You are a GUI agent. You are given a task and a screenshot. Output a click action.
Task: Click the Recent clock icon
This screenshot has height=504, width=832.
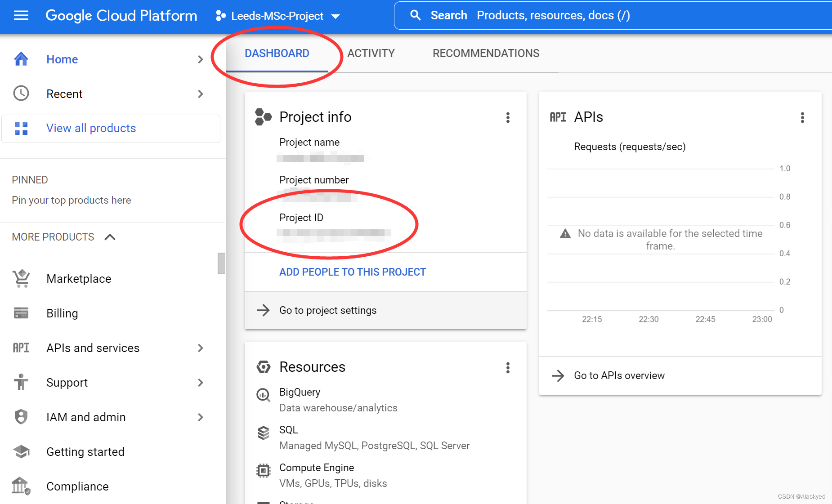coord(21,94)
